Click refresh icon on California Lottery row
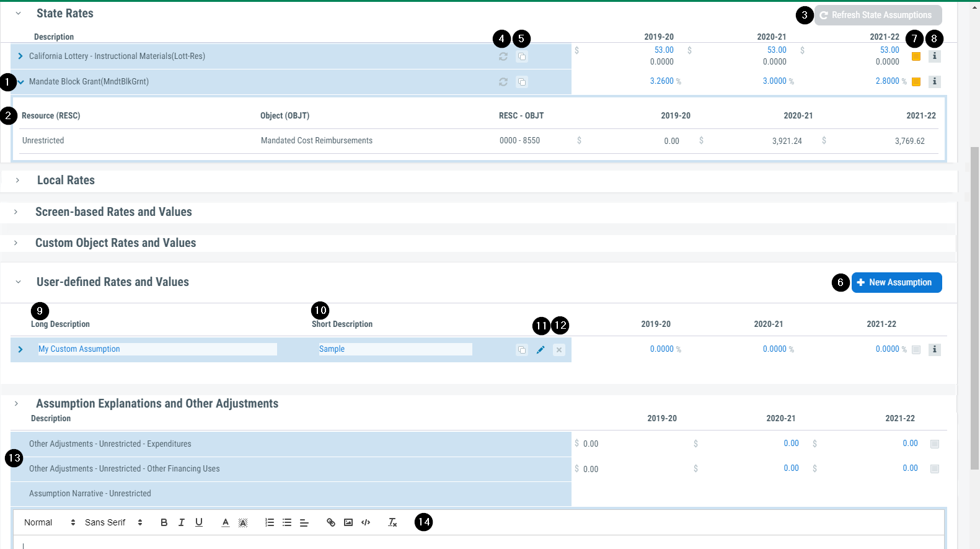980x549 pixels. tap(503, 56)
